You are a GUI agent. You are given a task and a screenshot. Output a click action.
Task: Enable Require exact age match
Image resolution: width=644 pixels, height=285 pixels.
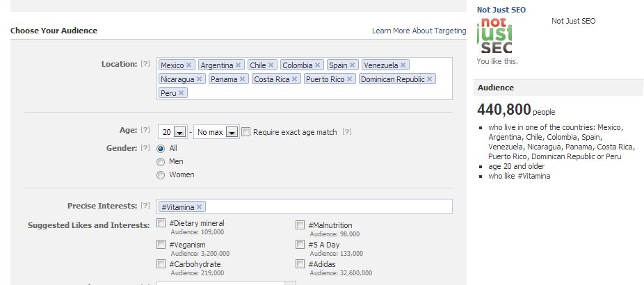pyautogui.click(x=245, y=132)
